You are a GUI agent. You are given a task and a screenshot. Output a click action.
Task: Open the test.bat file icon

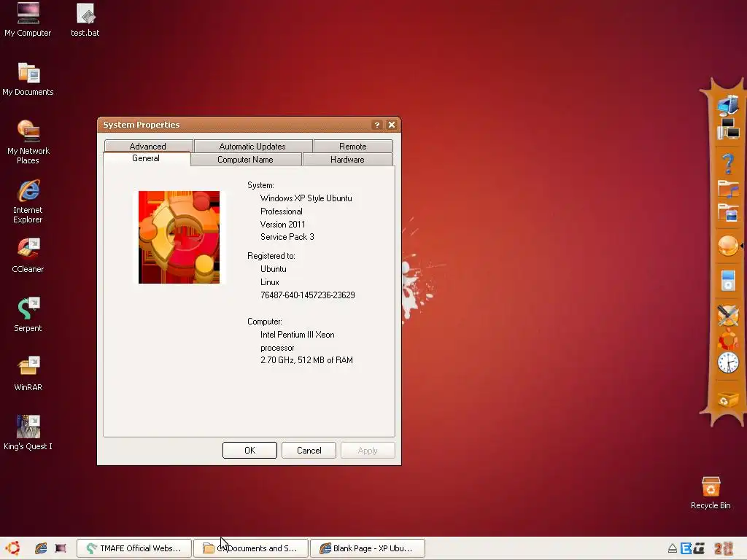coord(85,20)
